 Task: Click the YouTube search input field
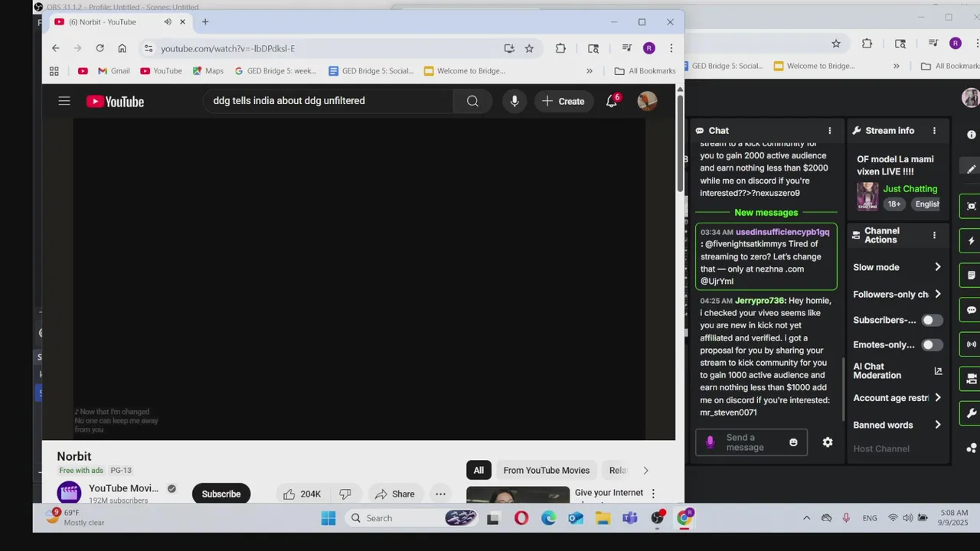click(329, 101)
